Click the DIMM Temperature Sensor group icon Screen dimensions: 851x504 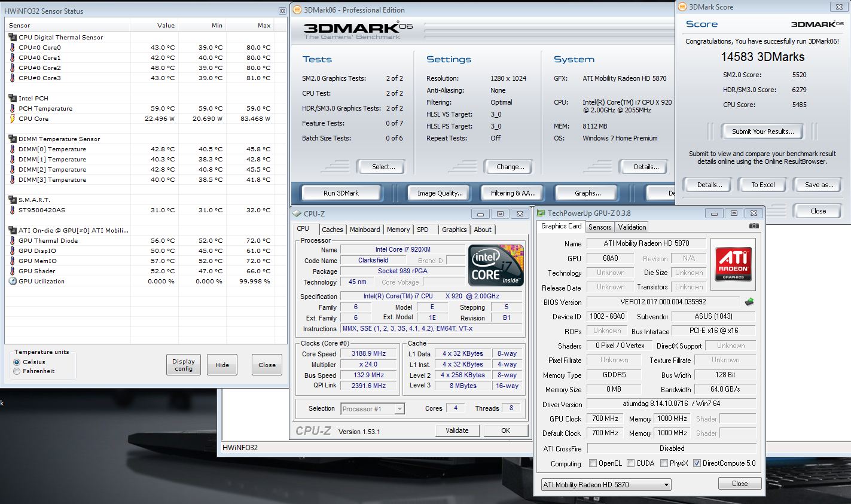13,139
